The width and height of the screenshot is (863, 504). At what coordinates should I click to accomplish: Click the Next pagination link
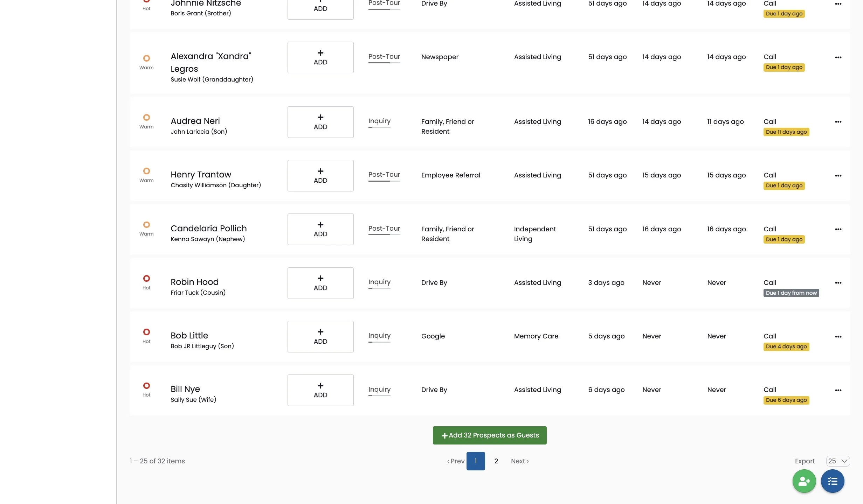(x=519, y=461)
